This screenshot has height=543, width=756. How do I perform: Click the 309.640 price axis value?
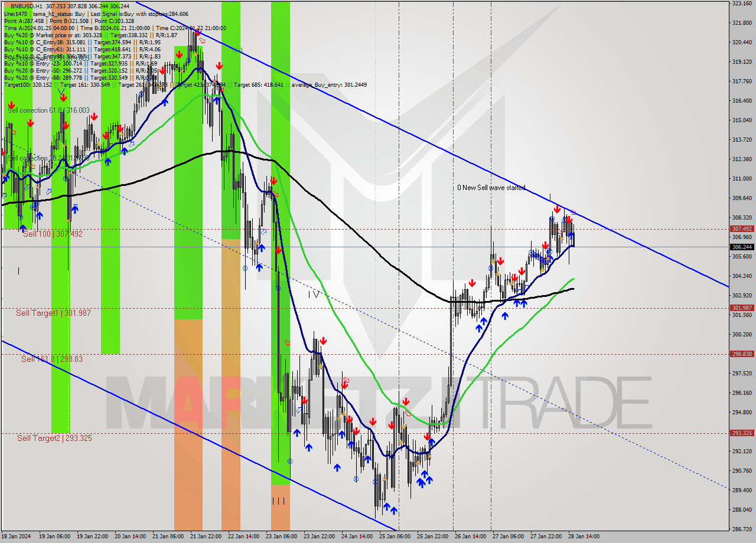coord(742,198)
